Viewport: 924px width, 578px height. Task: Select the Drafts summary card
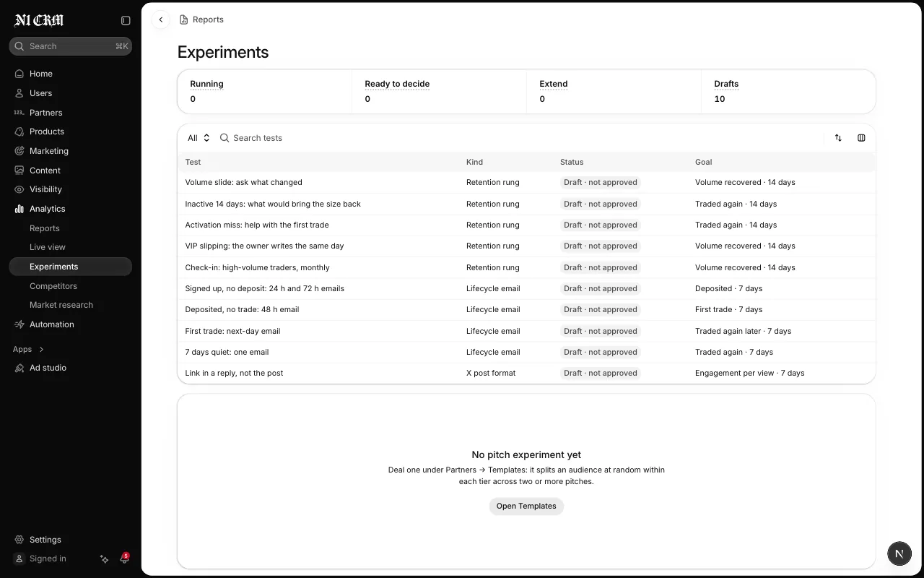(788, 92)
